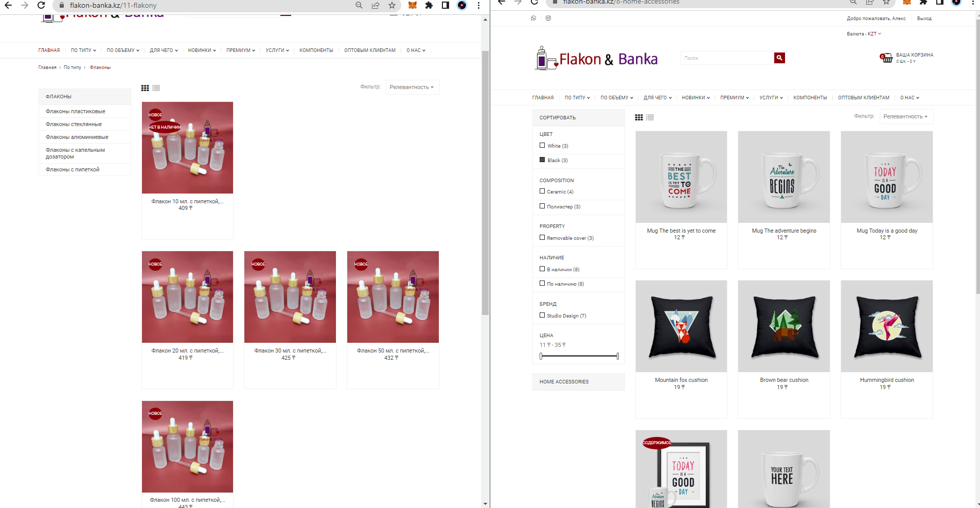Viewport: 980px width, 508px height.
Task: Open ГЛАВНАЯ in the right window navigation
Action: [543, 98]
